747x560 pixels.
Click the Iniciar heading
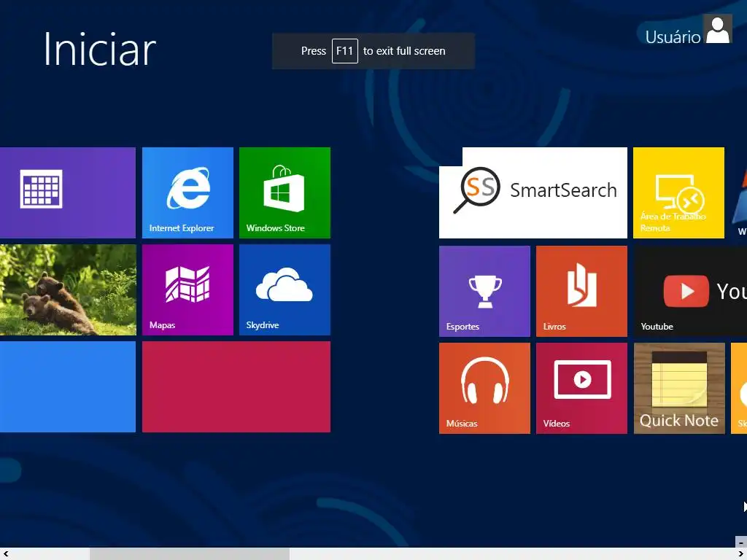[x=99, y=49]
